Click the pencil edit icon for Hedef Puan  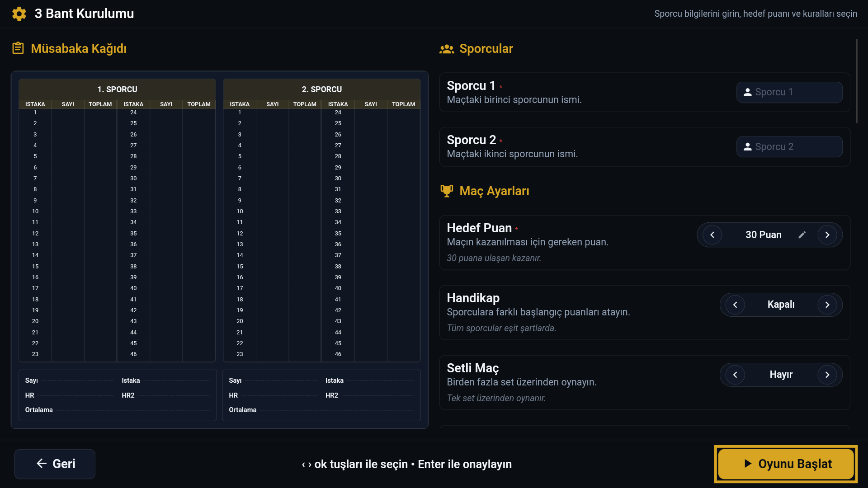[802, 235]
